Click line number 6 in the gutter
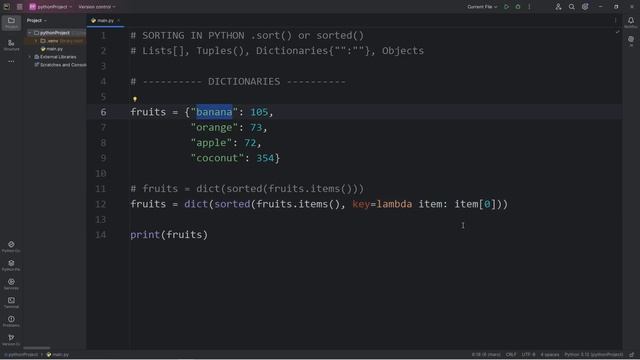 click(103, 112)
